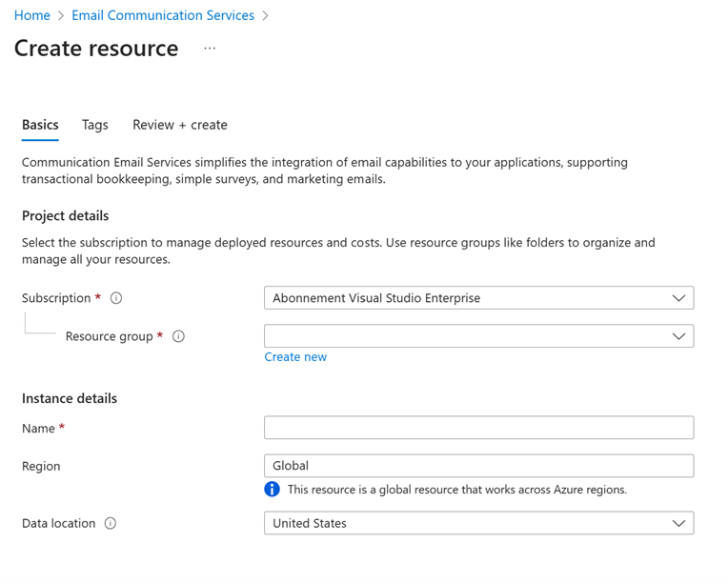
Task: Click the chevron after Home breadcrumb
Action: coord(61,16)
